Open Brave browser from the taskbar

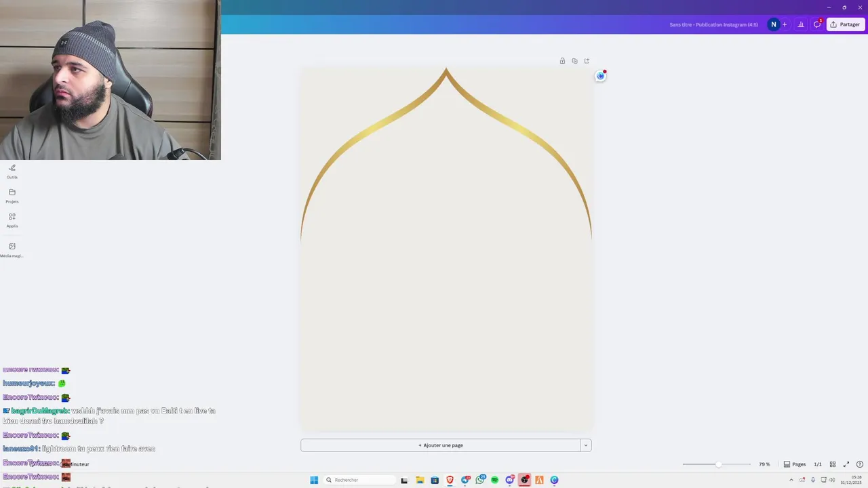coord(450,480)
